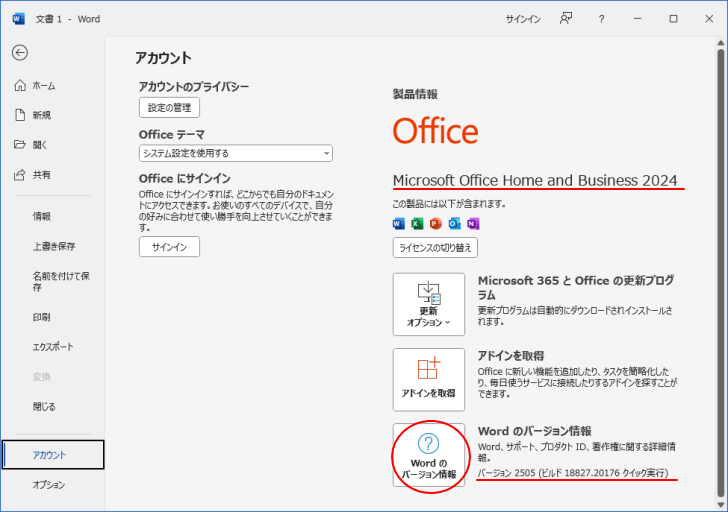Open エクスポート in the sidebar
Screen dimensions: 728x512
point(53,347)
